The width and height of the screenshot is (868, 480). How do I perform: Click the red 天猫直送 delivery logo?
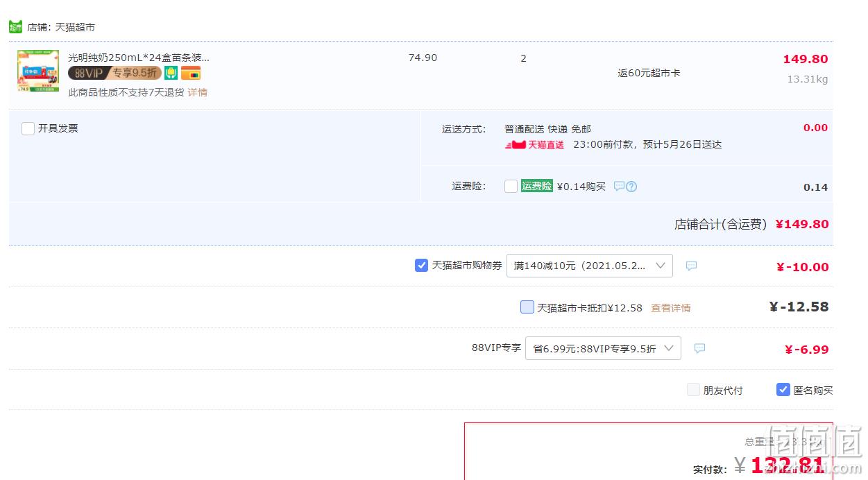click(534, 145)
